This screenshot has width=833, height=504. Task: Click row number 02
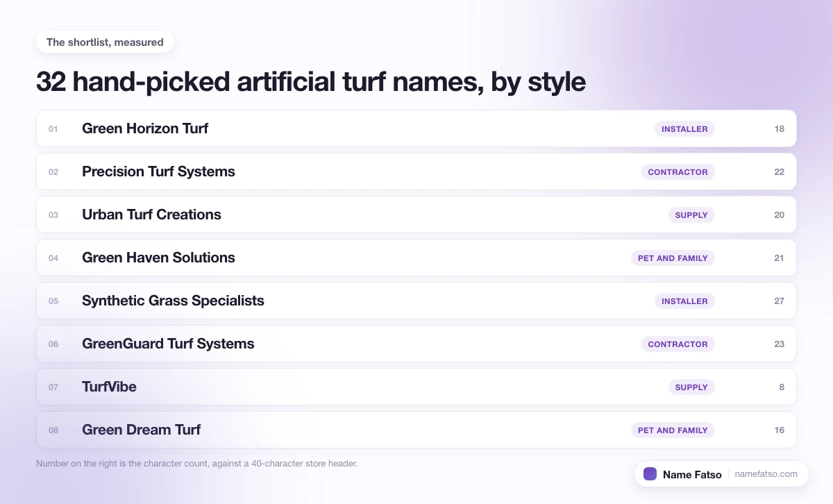point(53,171)
